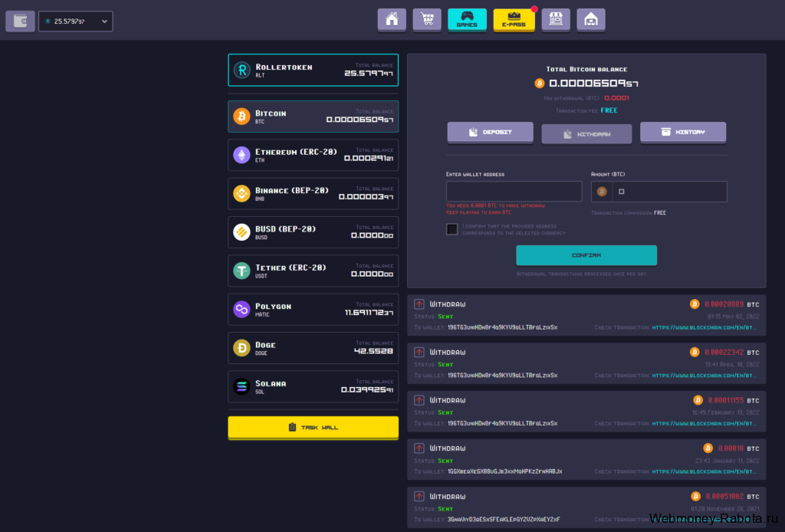Viewport: 785px width, 532px height.
Task: Open the E-Pass section
Action: click(514, 20)
